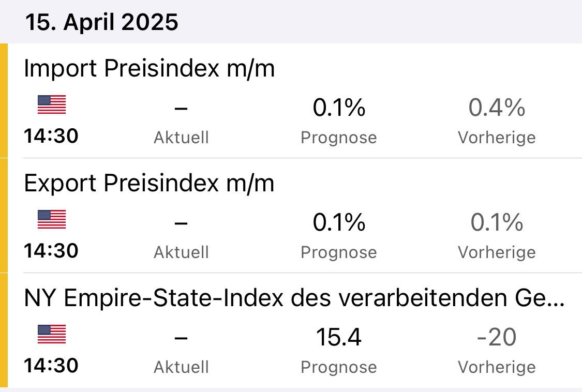Select the 0.4% Vorherige value

point(497,108)
